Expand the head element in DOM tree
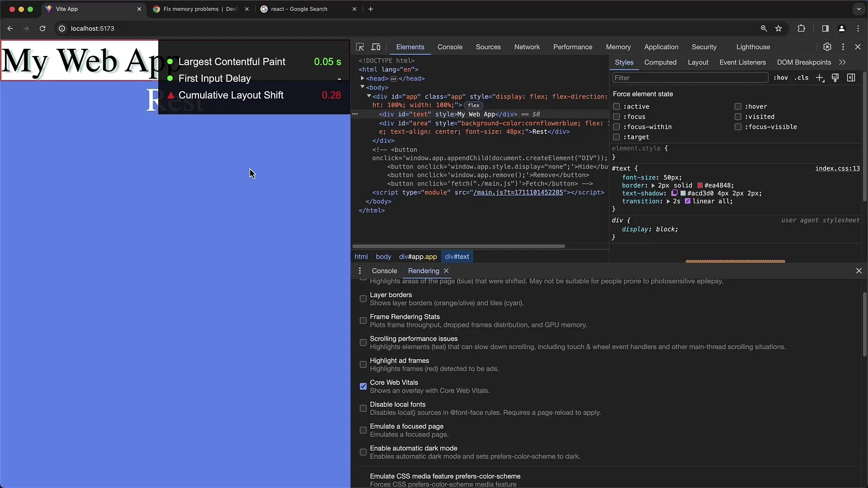Image resolution: width=868 pixels, height=488 pixels. click(363, 78)
